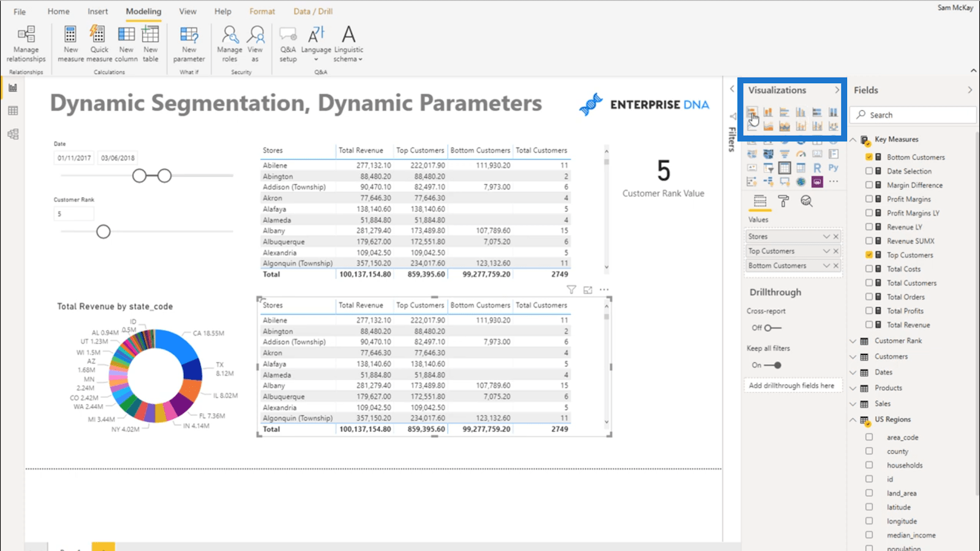Screen dimensions: 980x551
Task: Click the Customer Rank slider handle
Action: [x=104, y=232]
